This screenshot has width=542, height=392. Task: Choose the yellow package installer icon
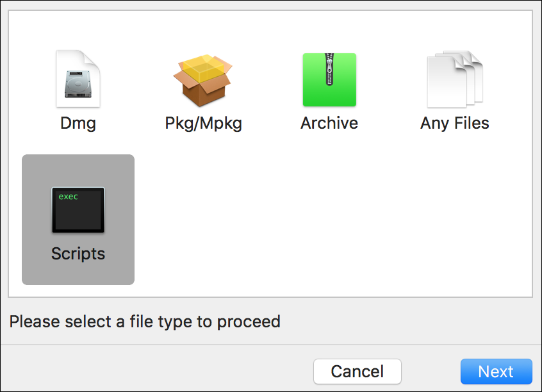pos(203,78)
